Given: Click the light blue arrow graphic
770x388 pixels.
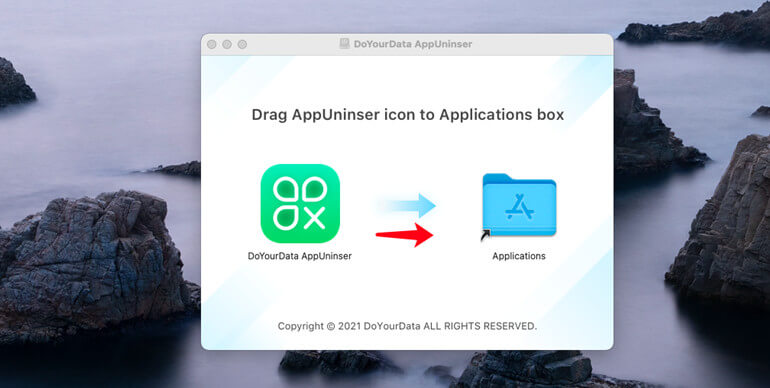Looking at the screenshot, I should (x=407, y=205).
